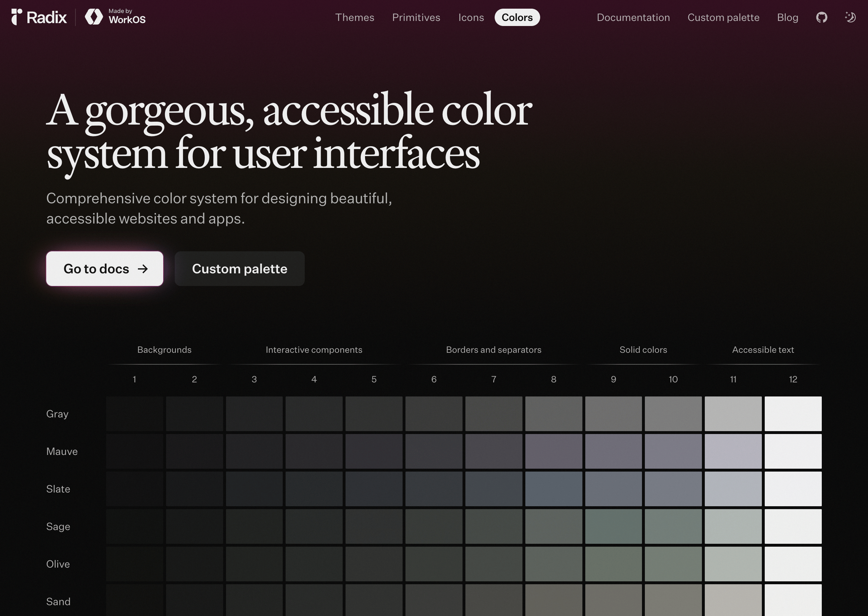
Task: Open the Documentation header link
Action: pyautogui.click(x=633, y=17)
